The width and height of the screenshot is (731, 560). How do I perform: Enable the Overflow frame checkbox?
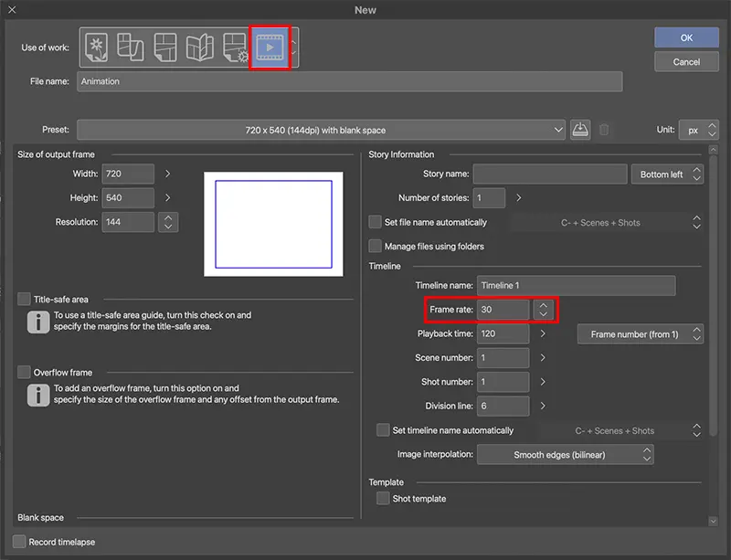tap(24, 372)
